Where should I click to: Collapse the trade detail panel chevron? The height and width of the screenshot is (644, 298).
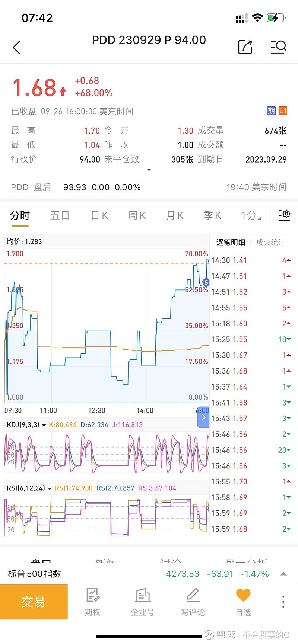click(203, 417)
